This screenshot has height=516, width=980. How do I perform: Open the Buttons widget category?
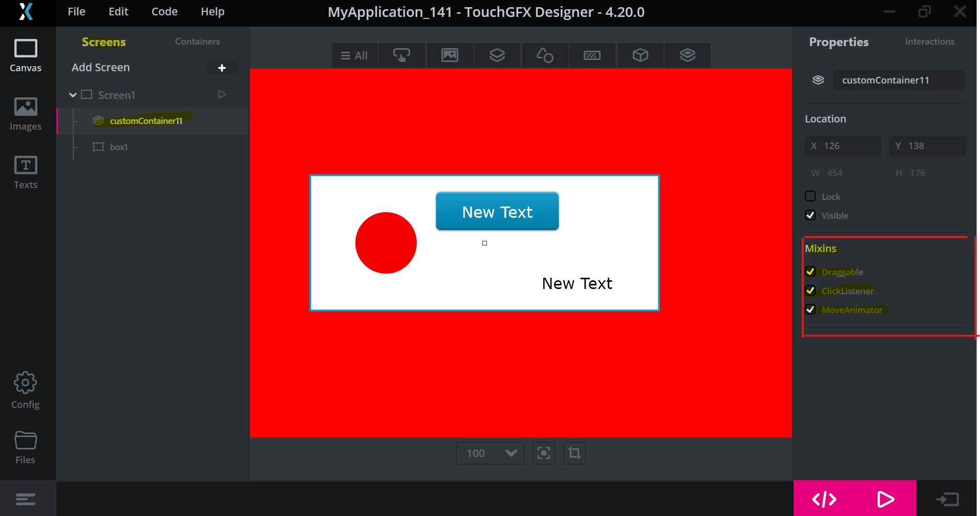(402, 55)
